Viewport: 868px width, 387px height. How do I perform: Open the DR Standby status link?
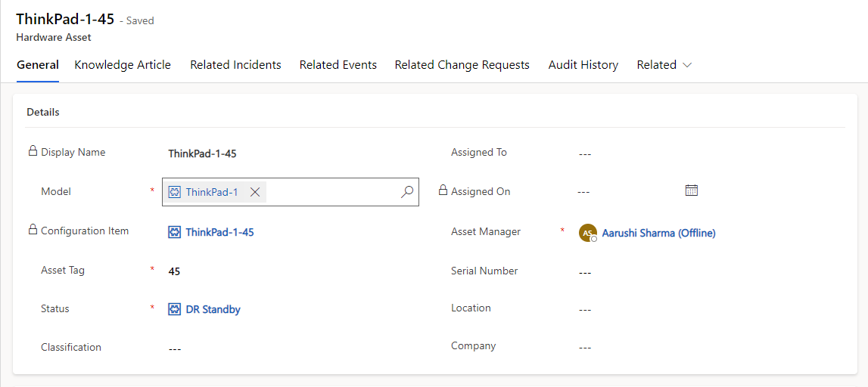[213, 309]
